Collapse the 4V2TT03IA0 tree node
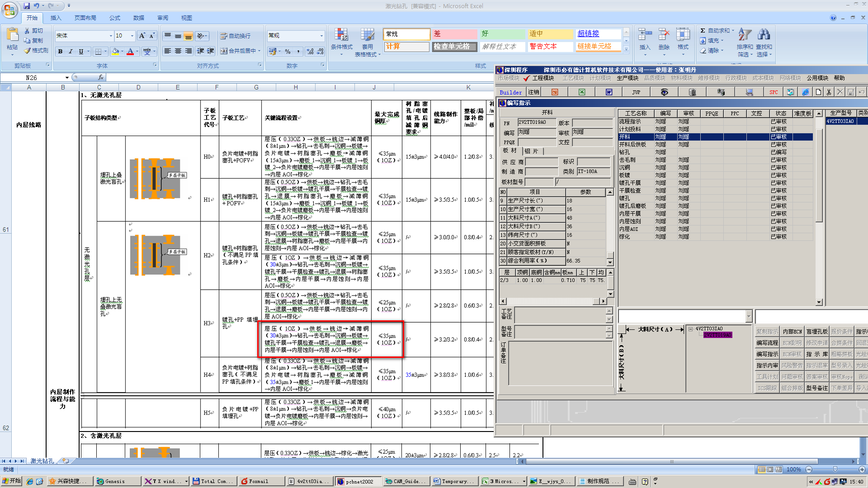Viewport: 868px width, 488px height. pos(691,329)
